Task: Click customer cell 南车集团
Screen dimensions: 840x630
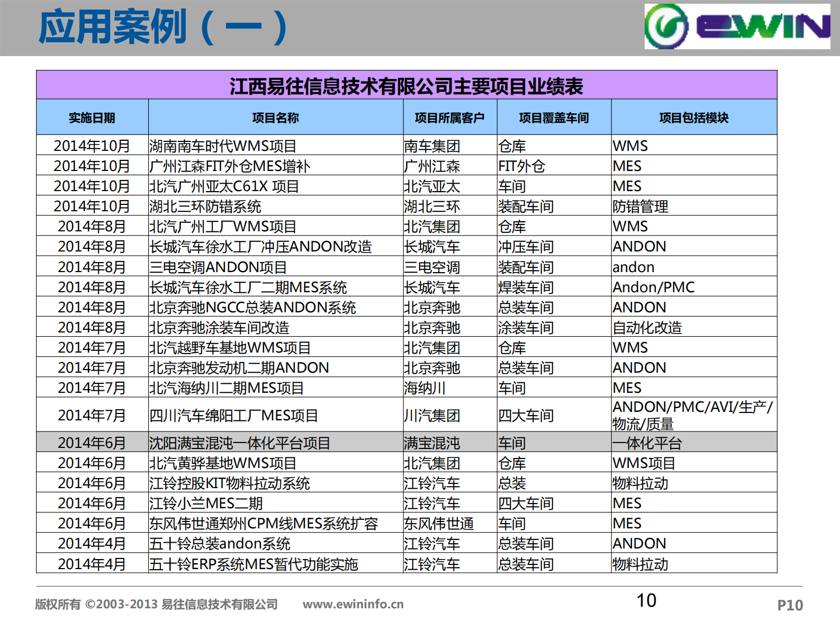Action: pyautogui.click(x=450, y=146)
